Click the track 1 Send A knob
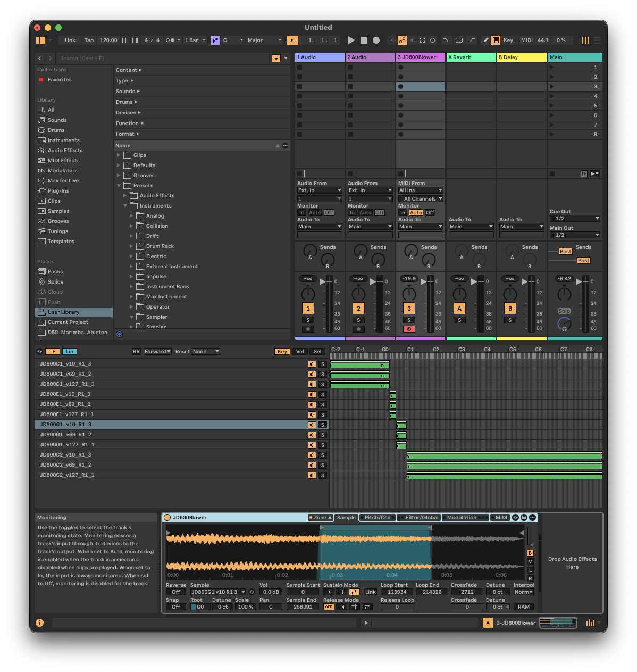Image resolution: width=637 pixels, height=672 pixels. 309,251
